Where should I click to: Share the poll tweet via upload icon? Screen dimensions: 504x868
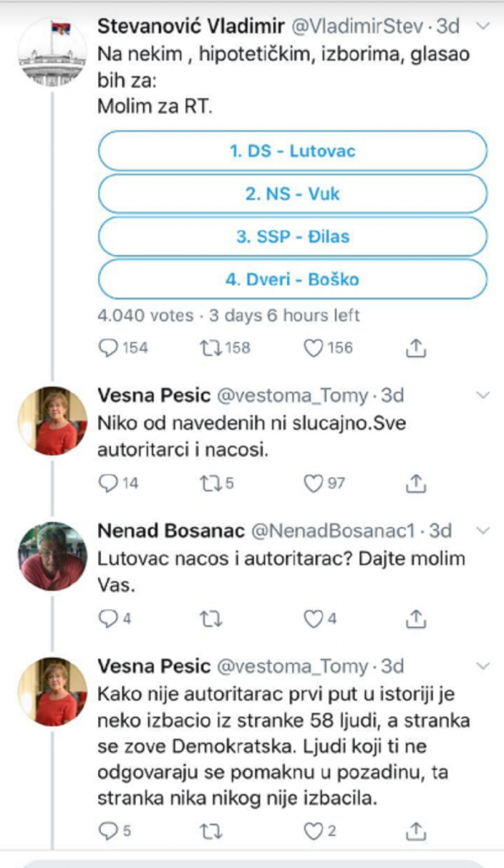click(414, 347)
